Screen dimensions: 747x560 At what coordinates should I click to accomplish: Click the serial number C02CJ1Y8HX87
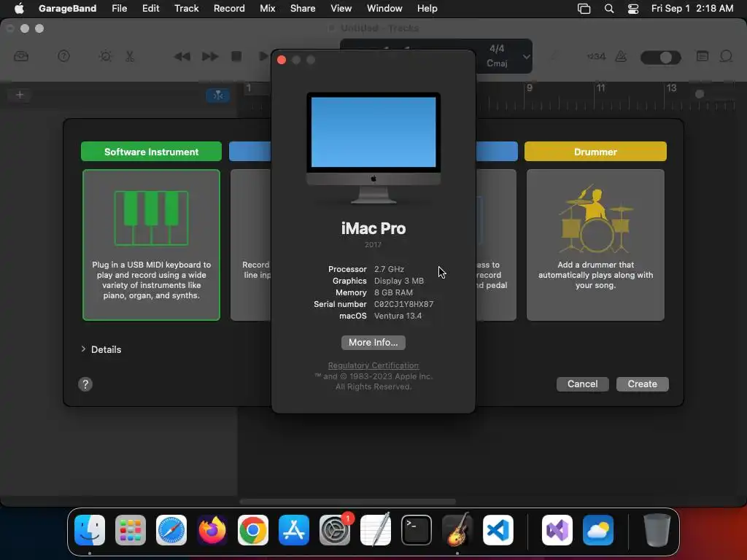tap(403, 304)
